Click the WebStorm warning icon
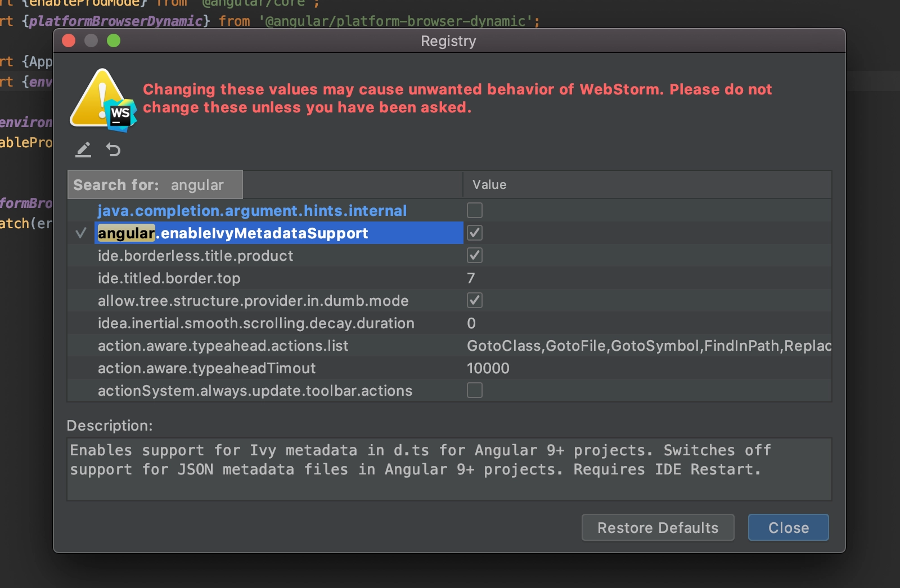This screenshot has height=588, width=900. point(103,100)
